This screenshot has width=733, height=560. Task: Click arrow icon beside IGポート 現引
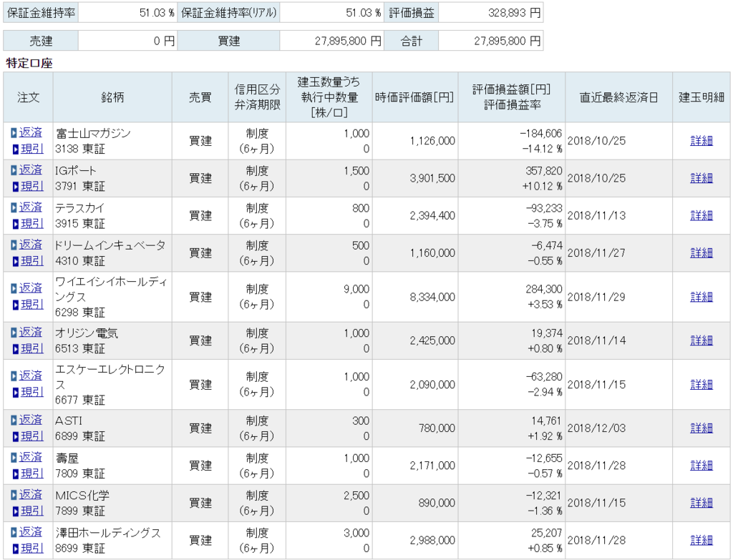pos(16,187)
